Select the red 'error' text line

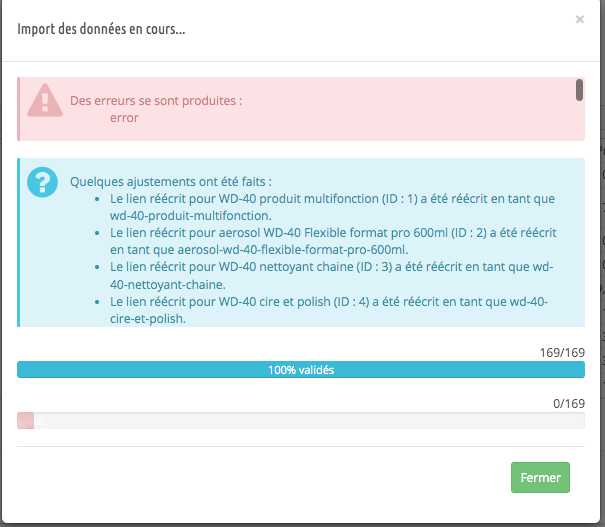(124, 118)
